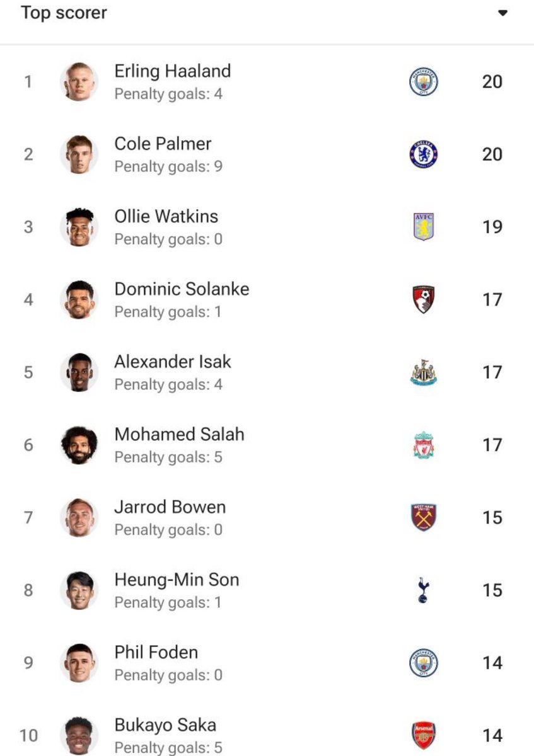Image resolution: width=534 pixels, height=756 pixels.
Task: Open the Top scorer dropdown arrow
Action: 502,13
